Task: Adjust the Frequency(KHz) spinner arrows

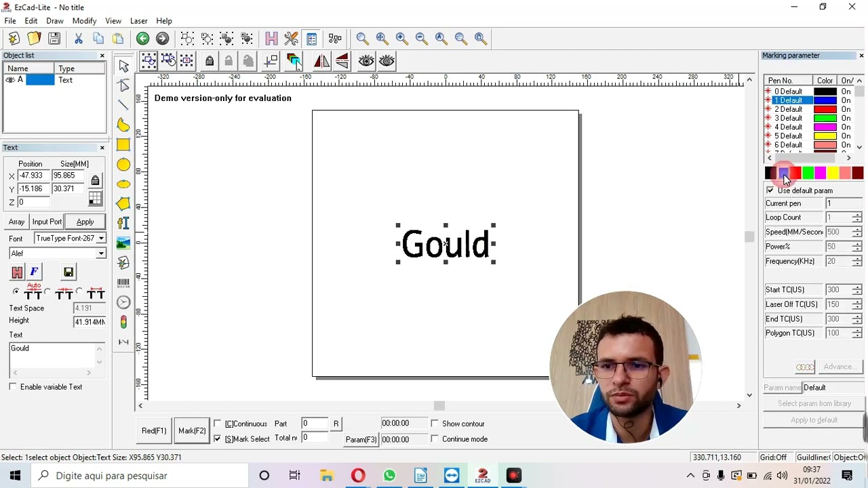Action: pyautogui.click(x=857, y=261)
